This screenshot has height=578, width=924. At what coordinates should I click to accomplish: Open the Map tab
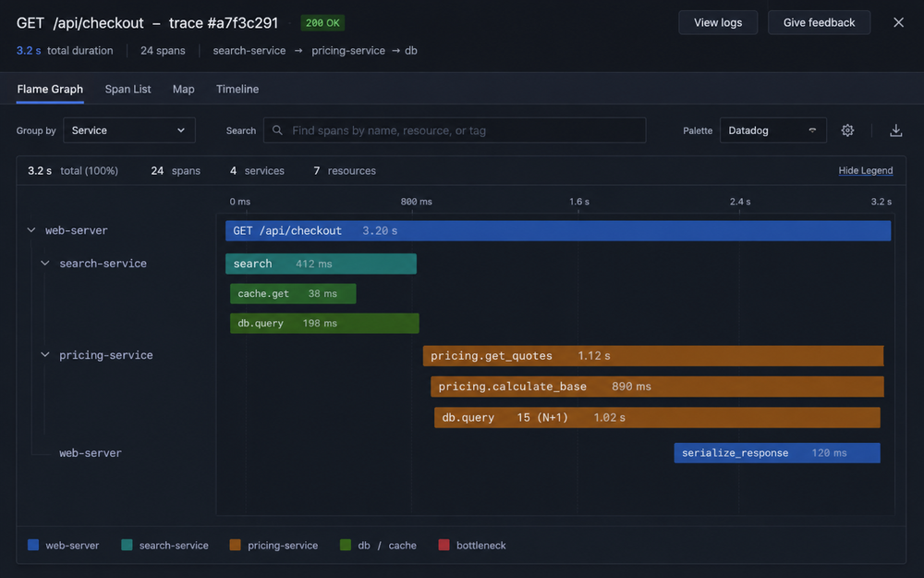click(183, 89)
